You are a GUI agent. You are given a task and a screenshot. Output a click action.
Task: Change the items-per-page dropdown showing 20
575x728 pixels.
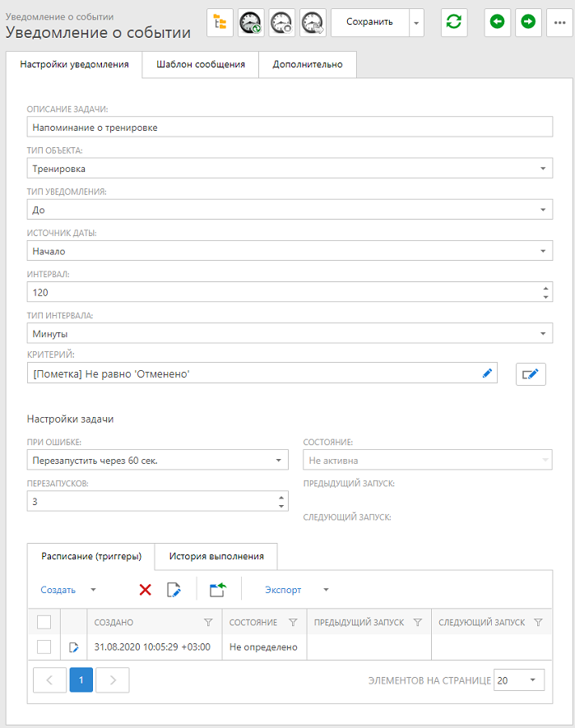click(519, 680)
